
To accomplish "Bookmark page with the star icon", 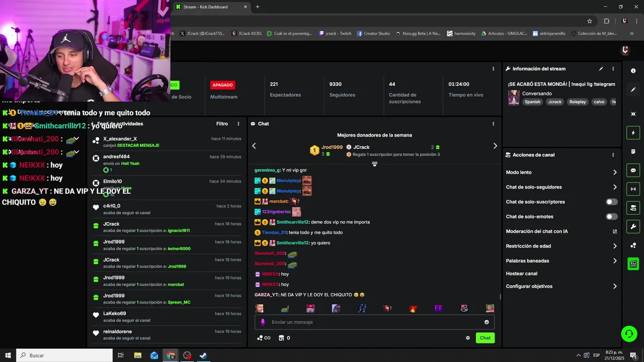I will click(x=590, y=21).
